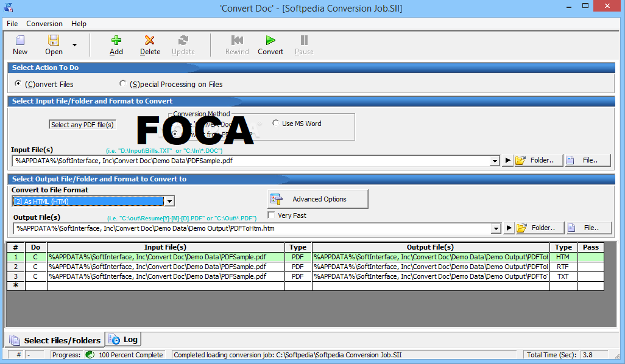
Task: Click the Do cell of row 2
Action: point(36,267)
